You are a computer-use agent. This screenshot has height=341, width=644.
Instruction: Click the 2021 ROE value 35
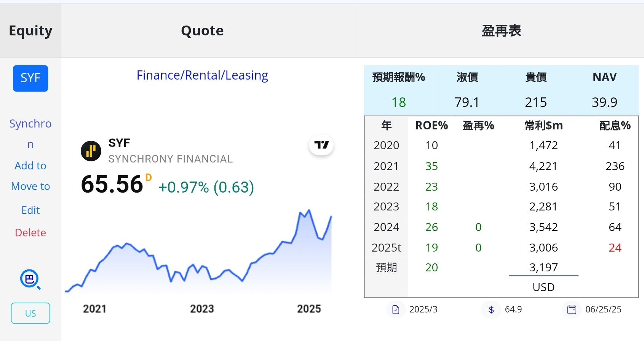[431, 166]
